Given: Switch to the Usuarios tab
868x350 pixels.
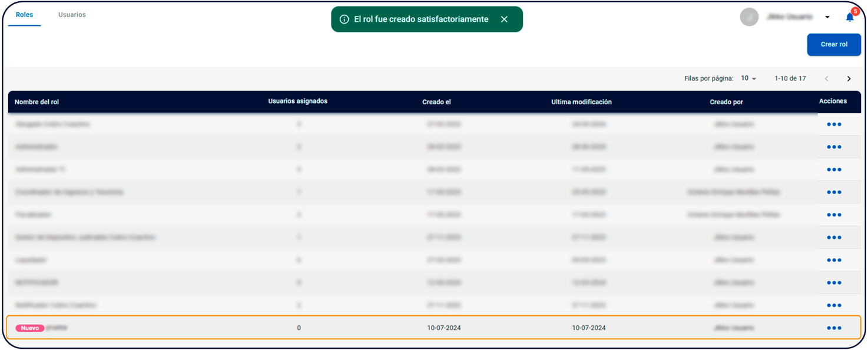Looking at the screenshot, I should tap(72, 15).
